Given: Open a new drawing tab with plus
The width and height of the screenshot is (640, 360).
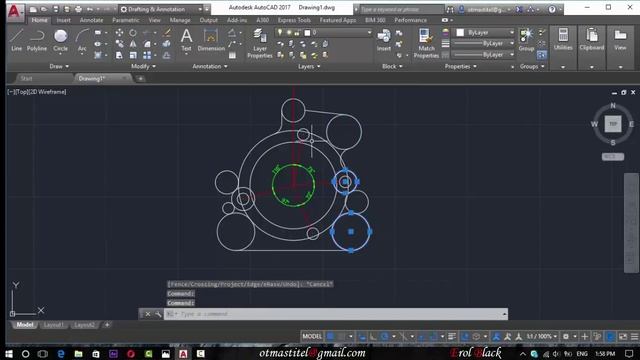Looking at the screenshot, I should coord(140,78).
